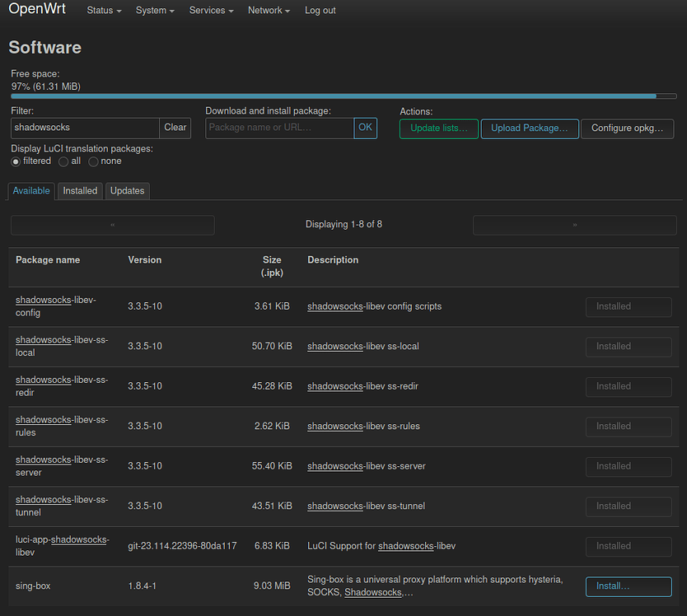Select the Available packages tab

31,190
